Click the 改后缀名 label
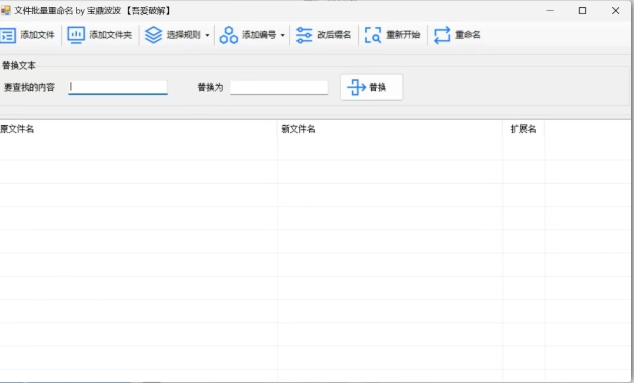 (334, 35)
